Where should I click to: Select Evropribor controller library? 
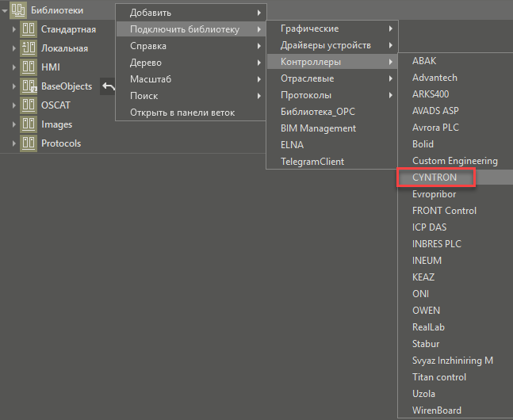455,194
